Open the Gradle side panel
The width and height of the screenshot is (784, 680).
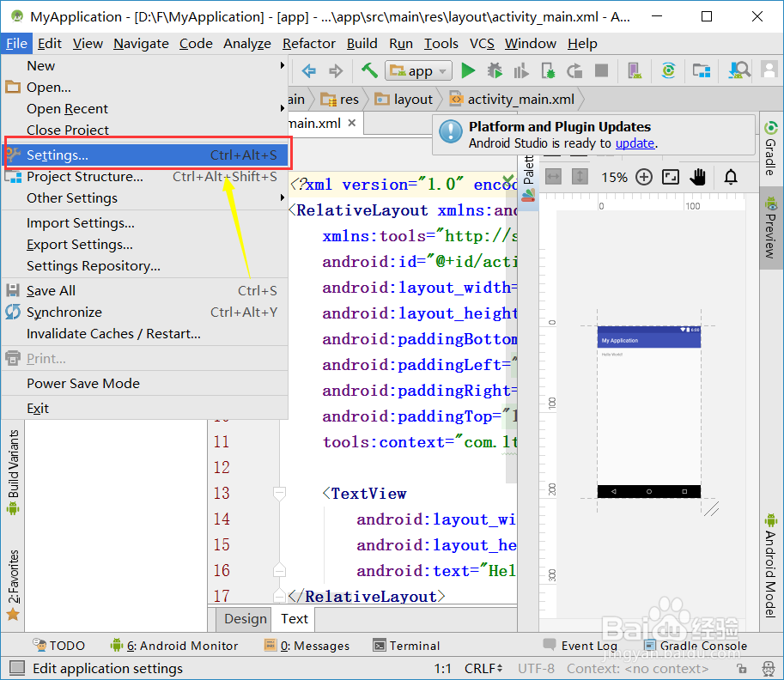[x=770, y=149]
